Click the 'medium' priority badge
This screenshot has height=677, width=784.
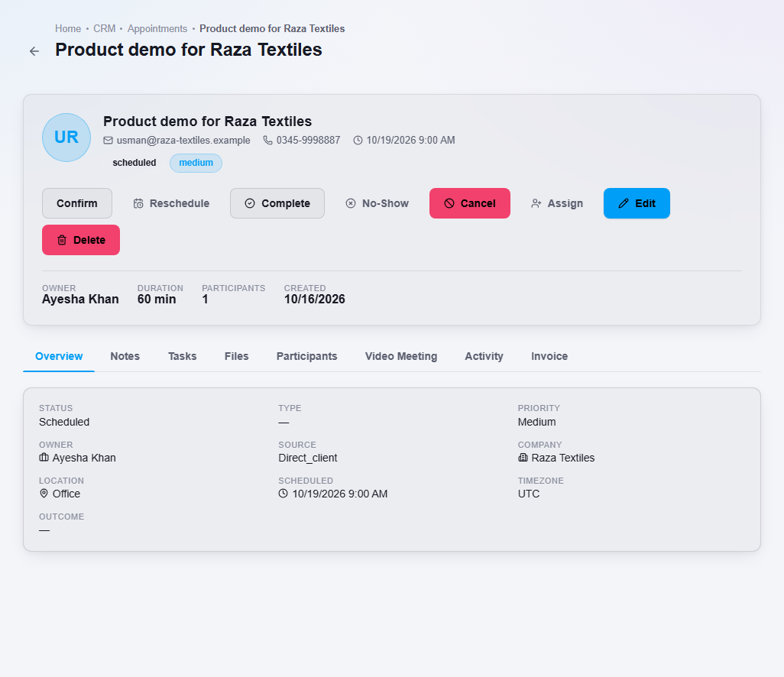196,163
